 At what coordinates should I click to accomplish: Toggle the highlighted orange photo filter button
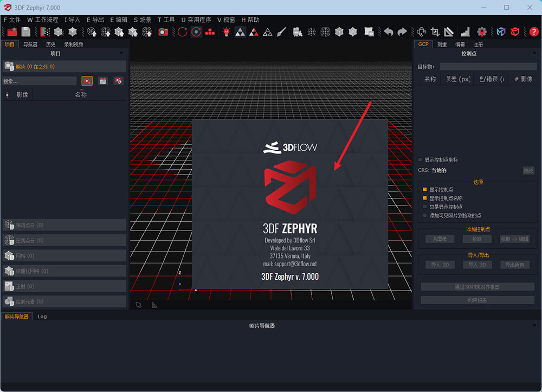87,81
